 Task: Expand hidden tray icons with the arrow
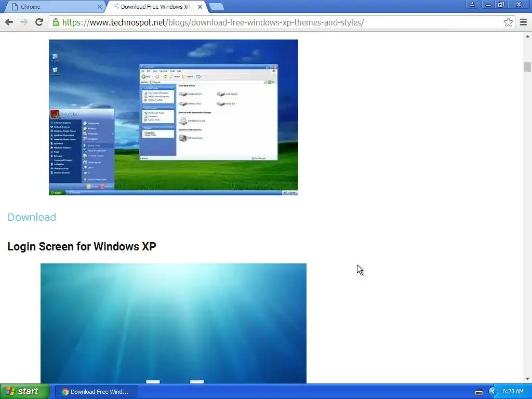pyautogui.click(x=493, y=392)
